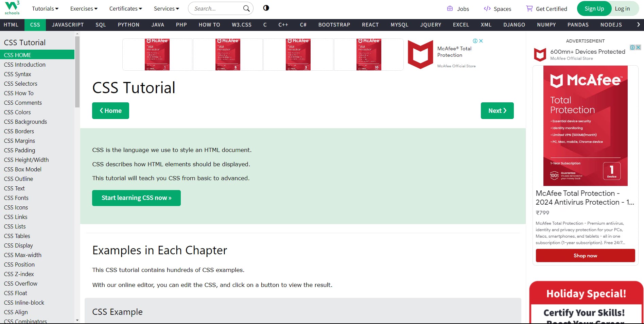
Task: Select CSS HOME in sidebar
Action: pyautogui.click(x=37, y=55)
